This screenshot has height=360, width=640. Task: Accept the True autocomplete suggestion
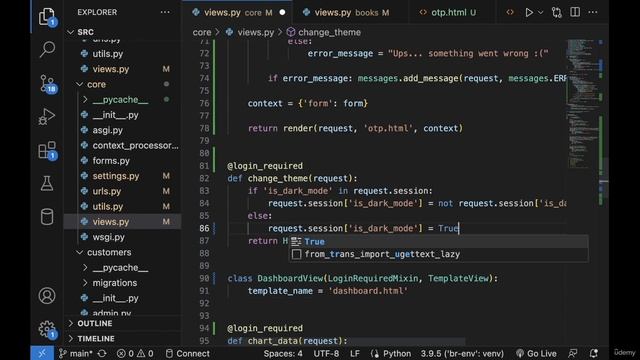click(438, 242)
